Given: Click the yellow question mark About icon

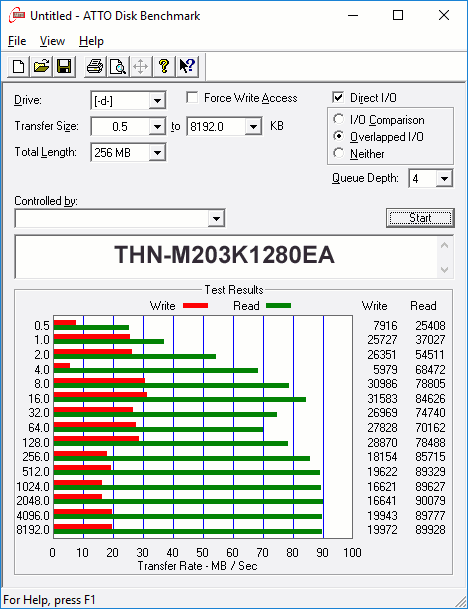Looking at the screenshot, I should tap(164, 66).
